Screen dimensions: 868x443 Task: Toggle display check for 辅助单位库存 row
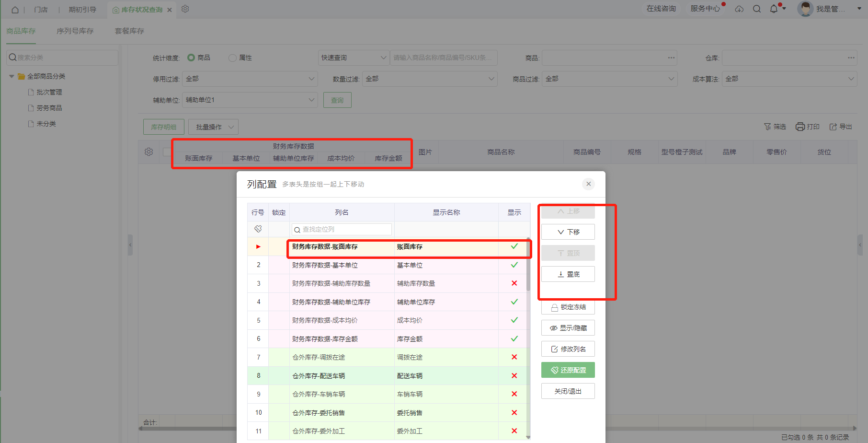(x=514, y=302)
